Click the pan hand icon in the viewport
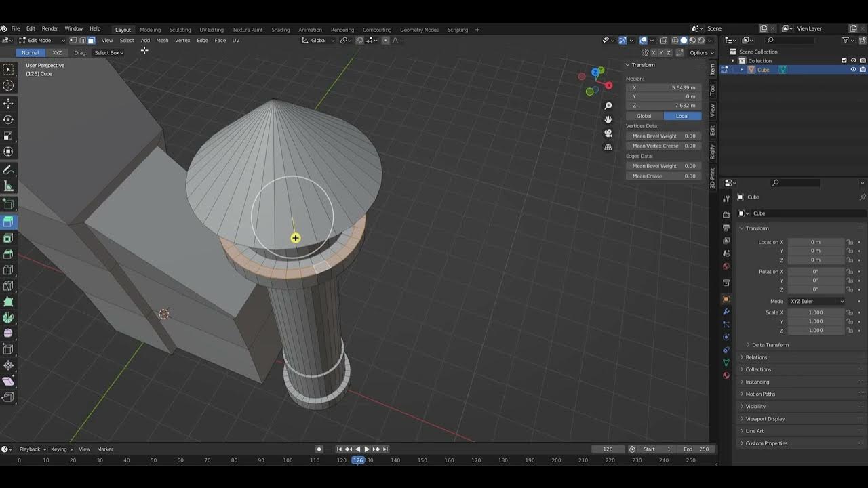This screenshot has height=488, width=868. pyautogui.click(x=608, y=119)
